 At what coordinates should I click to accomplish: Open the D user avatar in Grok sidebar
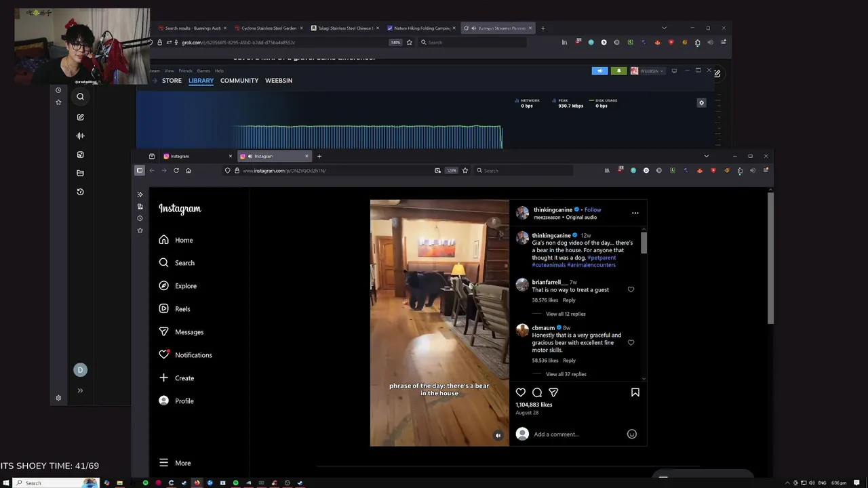[x=80, y=370]
